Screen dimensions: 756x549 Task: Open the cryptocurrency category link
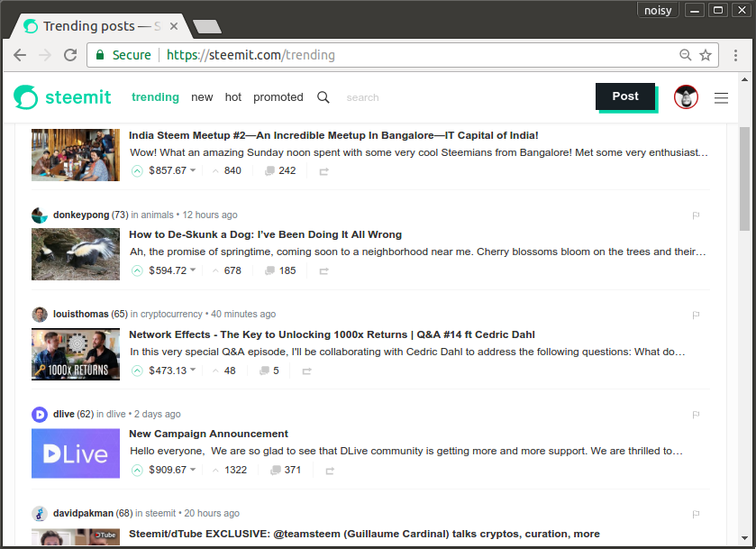pyautogui.click(x=171, y=314)
